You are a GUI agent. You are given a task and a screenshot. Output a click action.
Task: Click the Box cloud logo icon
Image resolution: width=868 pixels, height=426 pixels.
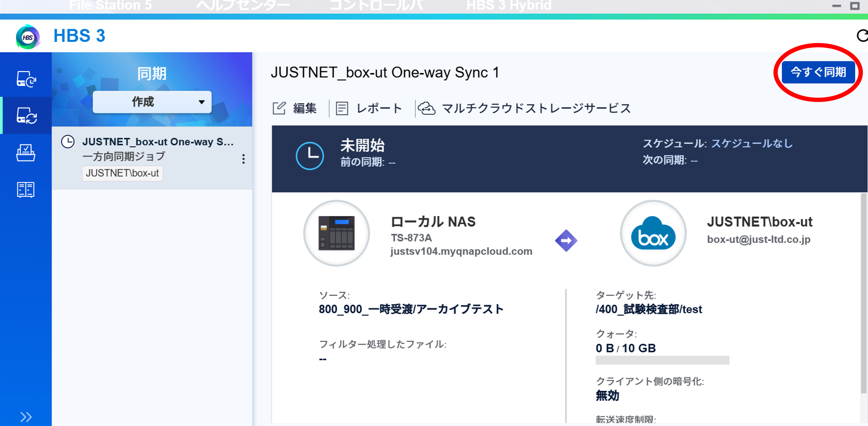click(x=653, y=233)
